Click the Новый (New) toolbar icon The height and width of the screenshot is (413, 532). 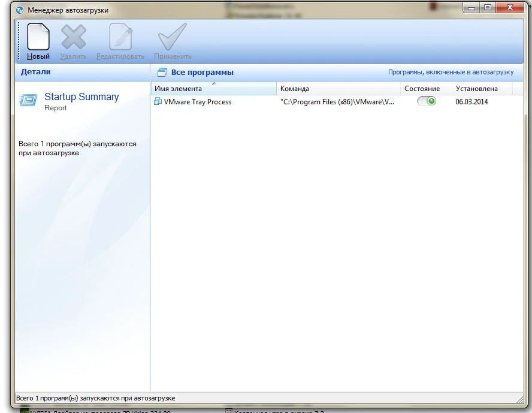38,37
